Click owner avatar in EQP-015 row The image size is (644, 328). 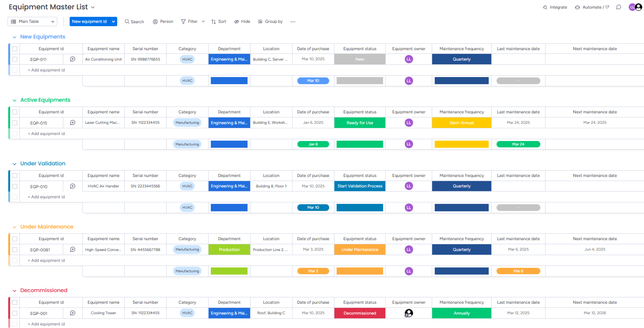pos(409,123)
